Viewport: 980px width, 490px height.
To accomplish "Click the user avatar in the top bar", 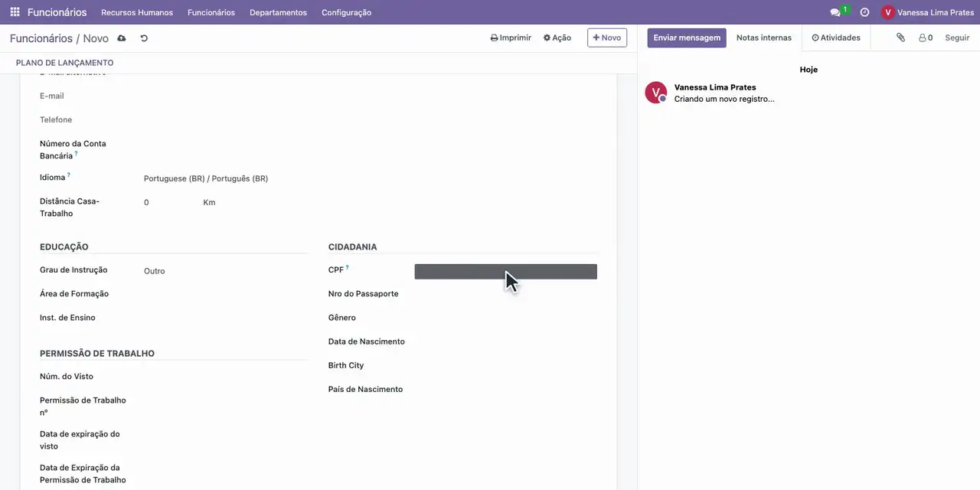I will pos(888,12).
